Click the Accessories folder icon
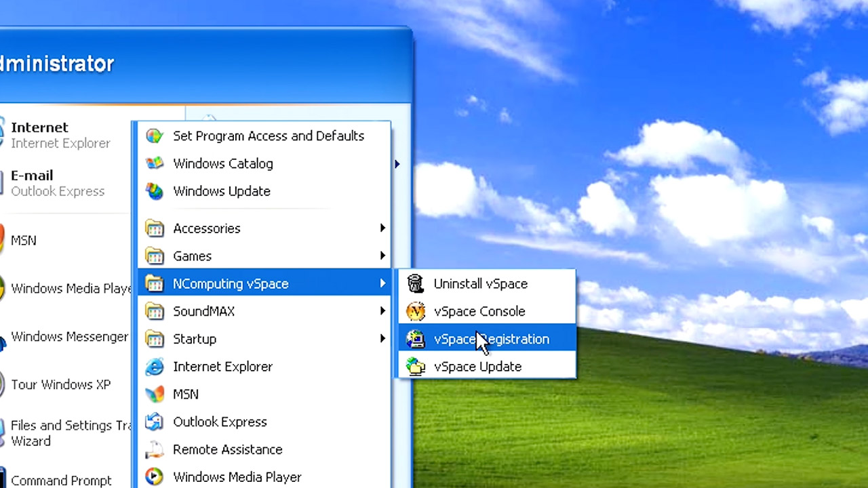 pos(155,229)
